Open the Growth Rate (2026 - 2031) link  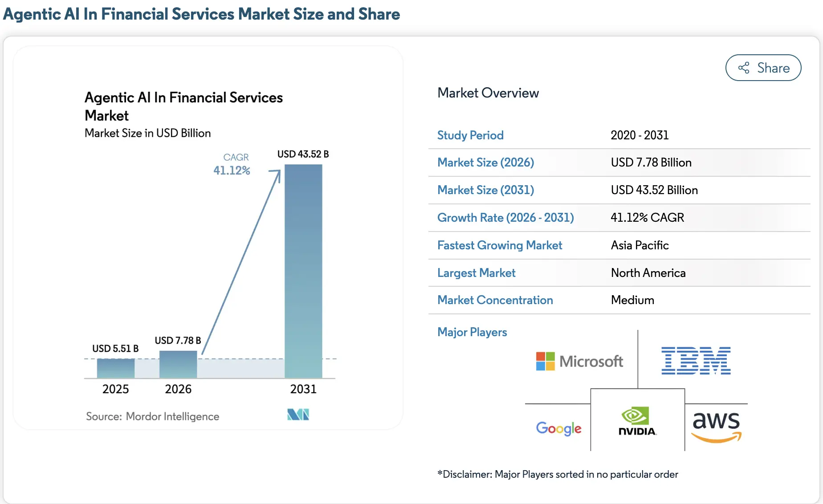[505, 218]
